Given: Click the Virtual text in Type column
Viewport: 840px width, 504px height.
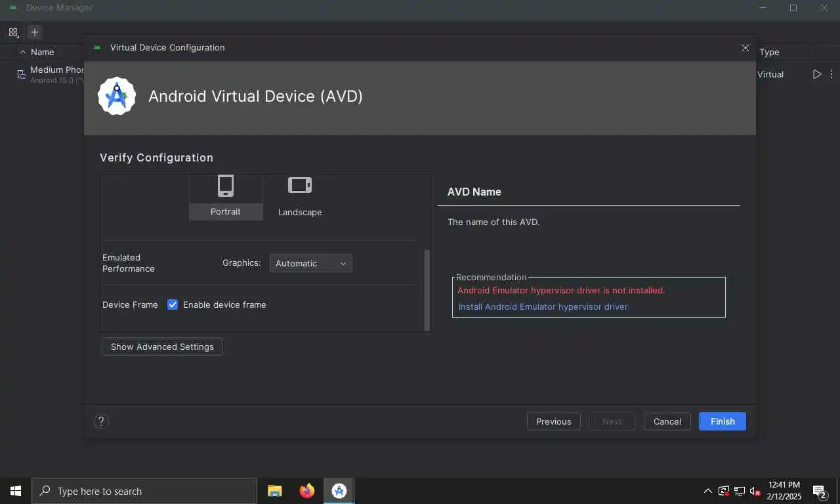Looking at the screenshot, I should pyautogui.click(x=770, y=74).
